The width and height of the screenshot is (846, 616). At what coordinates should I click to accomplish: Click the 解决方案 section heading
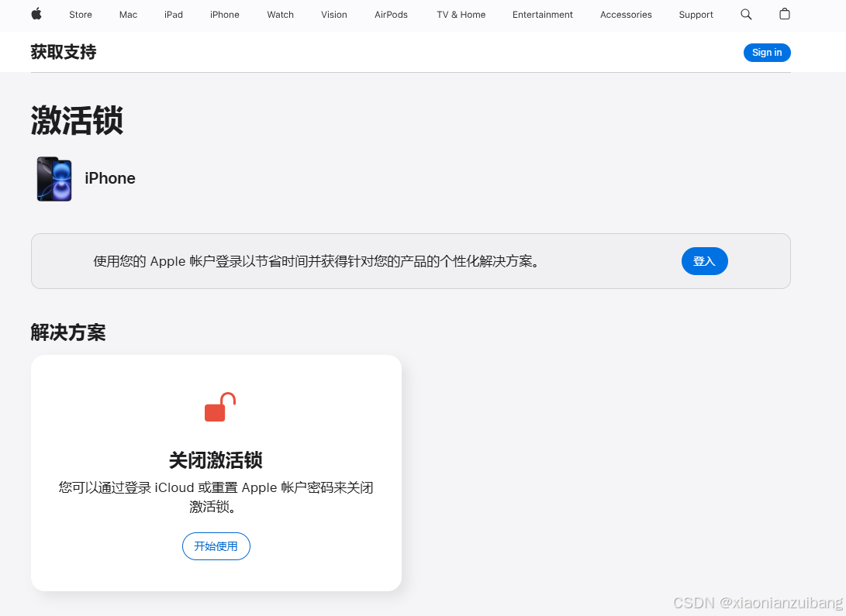(x=68, y=332)
